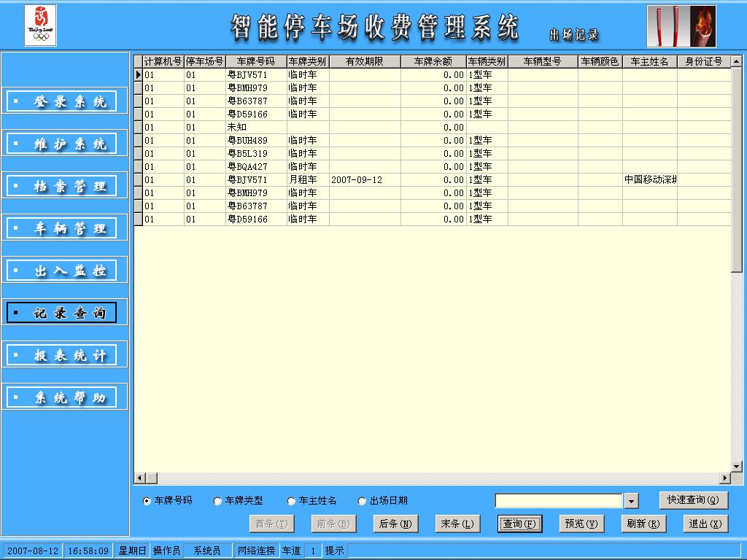Screen dimensions: 747x560
Task: Click the vertical scrollbar down arrow
Action: [736, 466]
